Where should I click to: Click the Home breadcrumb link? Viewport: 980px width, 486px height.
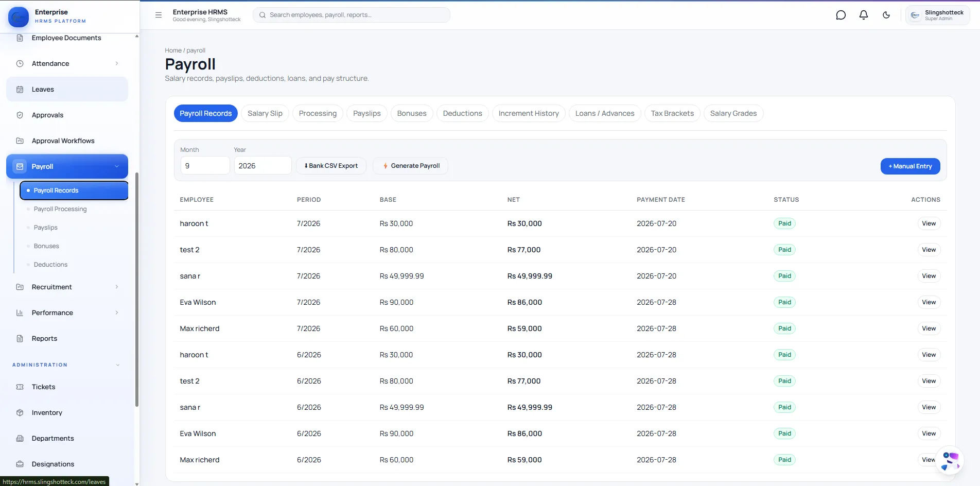tap(173, 50)
